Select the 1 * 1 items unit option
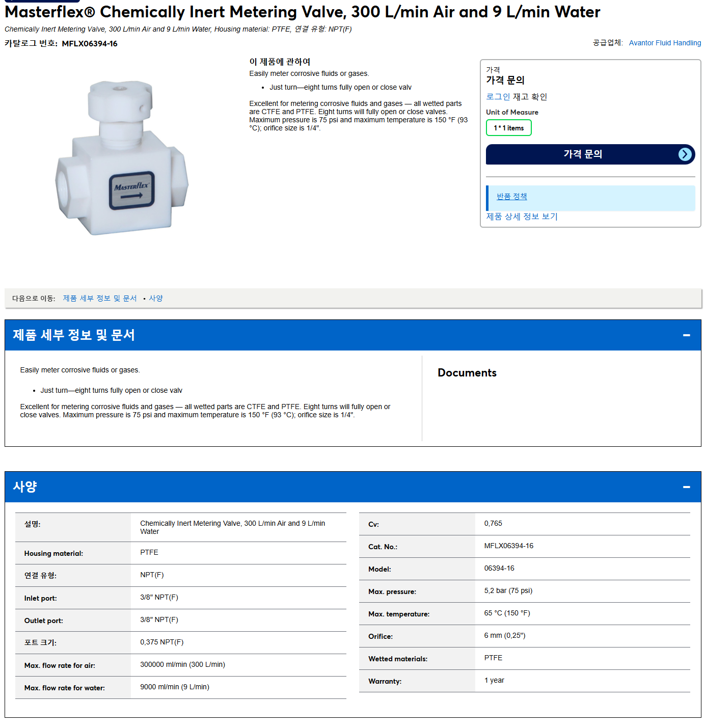Screen dimensions: 705x728 [508, 128]
